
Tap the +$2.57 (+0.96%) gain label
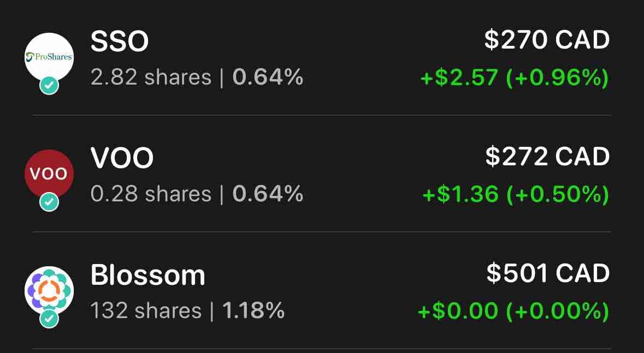pos(515,77)
